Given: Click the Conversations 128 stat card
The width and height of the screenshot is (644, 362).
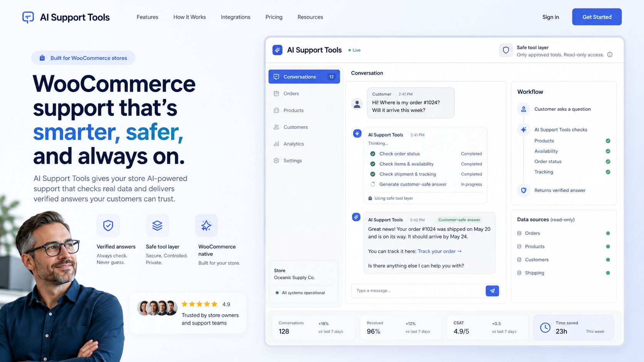Looking at the screenshot, I should pyautogui.click(x=314, y=327).
